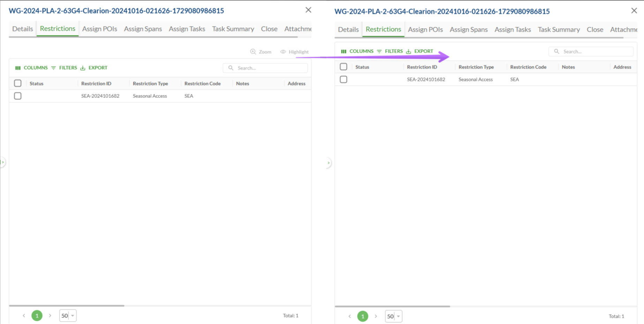Open the page size 50 dropdown in right panel
Image resolution: width=644 pixels, height=324 pixels.
click(394, 316)
